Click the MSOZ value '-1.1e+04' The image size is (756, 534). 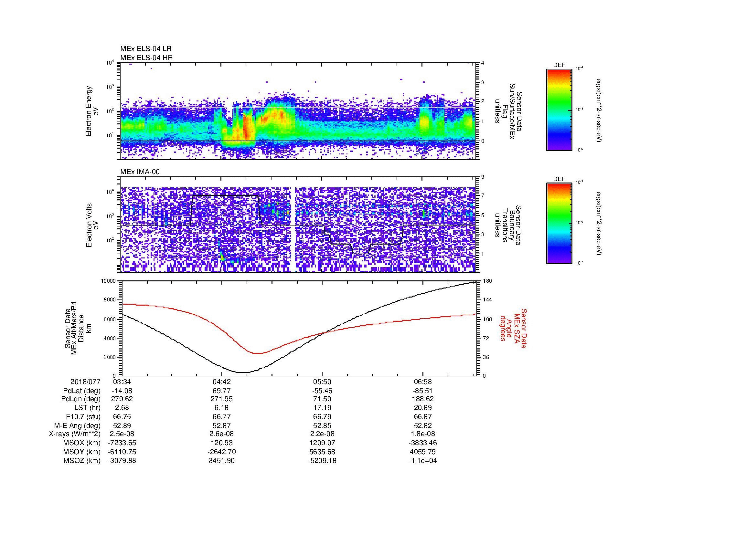click(x=423, y=461)
